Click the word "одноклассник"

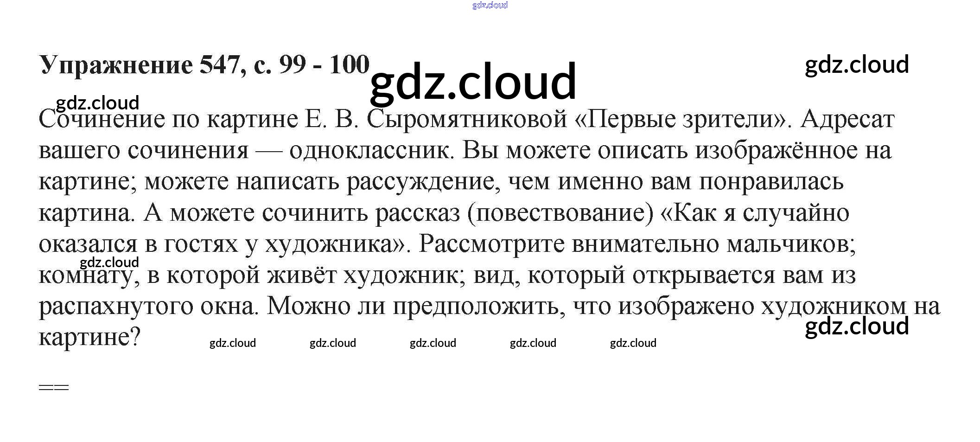369,150
